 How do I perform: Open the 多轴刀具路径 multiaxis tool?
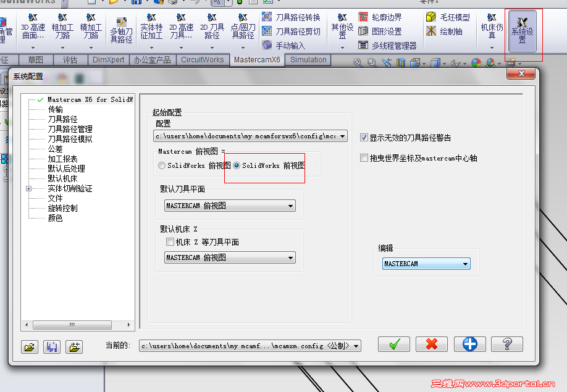[x=121, y=30]
